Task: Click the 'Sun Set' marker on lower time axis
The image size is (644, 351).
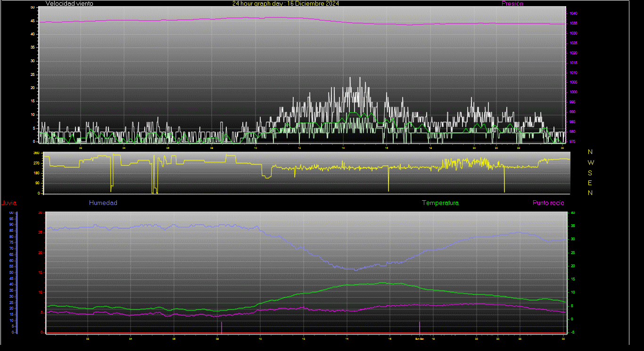Action: [420, 339]
